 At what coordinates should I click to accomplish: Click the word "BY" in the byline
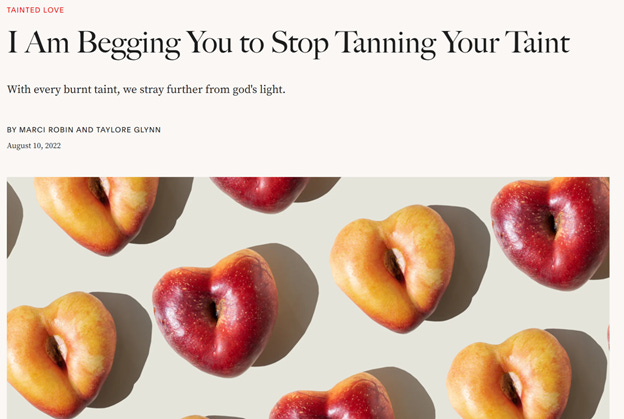[12, 130]
